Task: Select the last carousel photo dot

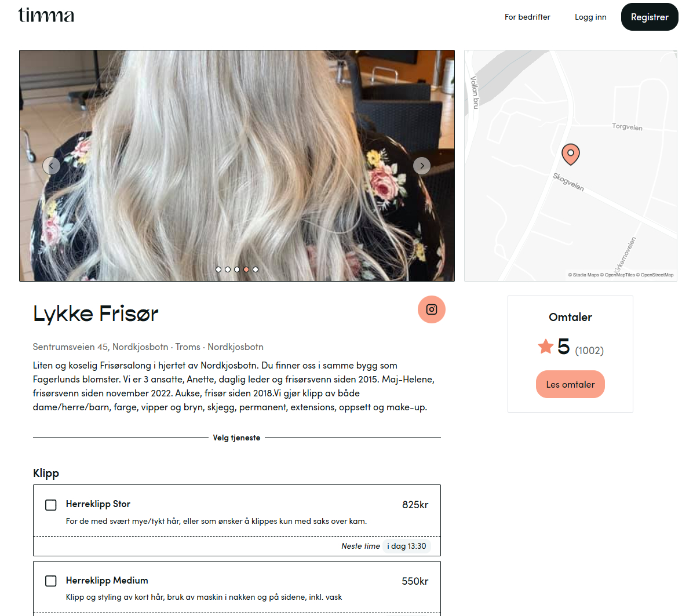Action: 256,269
